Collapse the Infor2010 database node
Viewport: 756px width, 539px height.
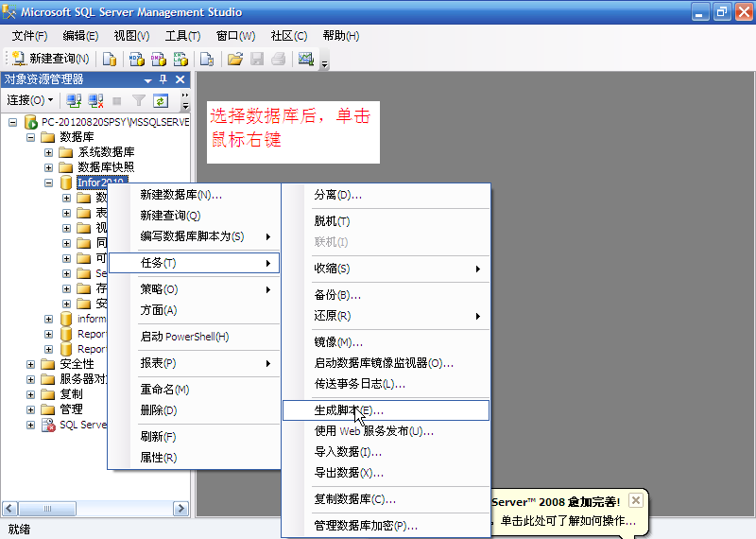[x=49, y=183]
